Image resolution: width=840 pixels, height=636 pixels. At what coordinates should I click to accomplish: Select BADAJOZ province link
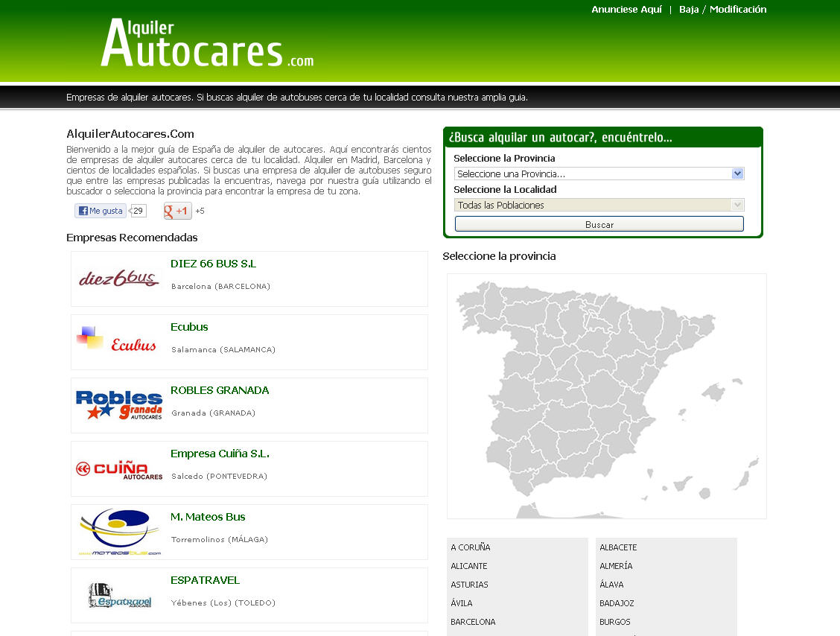(617, 602)
